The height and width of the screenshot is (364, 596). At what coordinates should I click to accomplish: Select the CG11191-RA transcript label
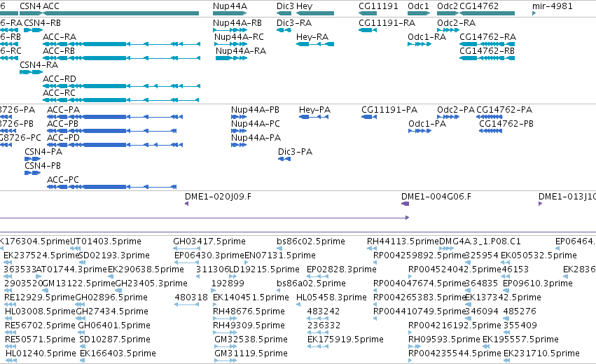click(387, 23)
